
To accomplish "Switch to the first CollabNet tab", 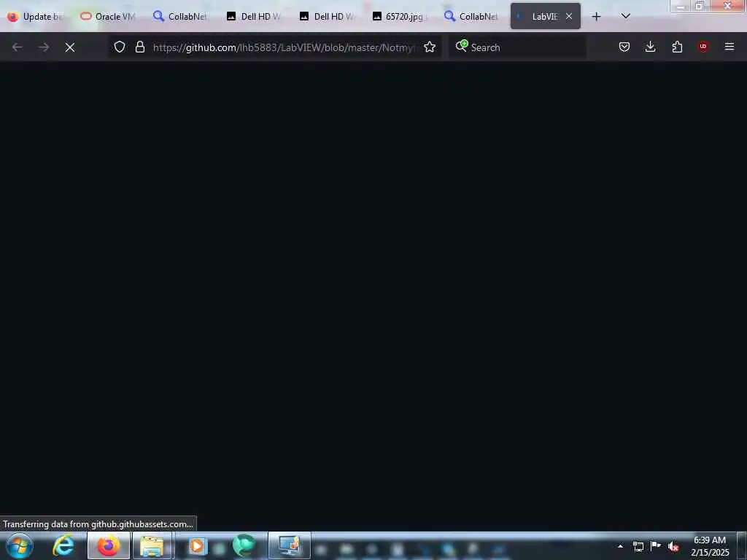I will 180,17.
